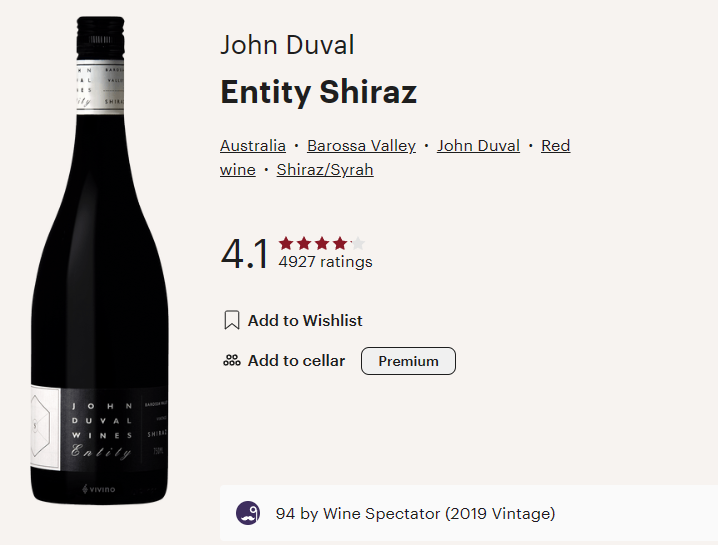Follow the Red wine type link
718x545 pixels.
click(555, 146)
